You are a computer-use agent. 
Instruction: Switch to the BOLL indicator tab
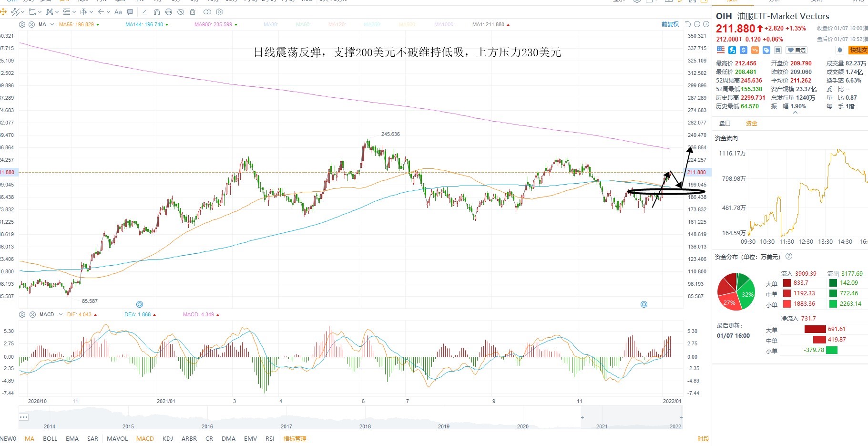click(x=50, y=438)
